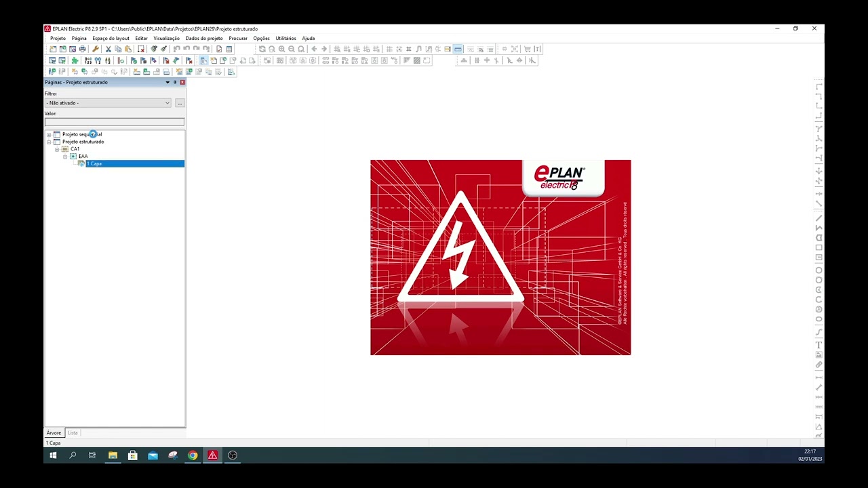Open the Utilitários menu
The width and height of the screenshot is (868, 488).
point(285,38)
